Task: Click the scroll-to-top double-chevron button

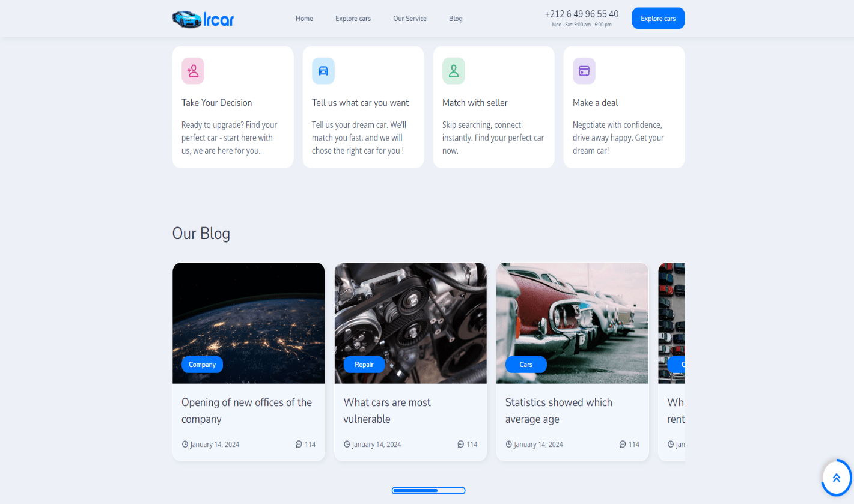Action: [x=837, y=478]
